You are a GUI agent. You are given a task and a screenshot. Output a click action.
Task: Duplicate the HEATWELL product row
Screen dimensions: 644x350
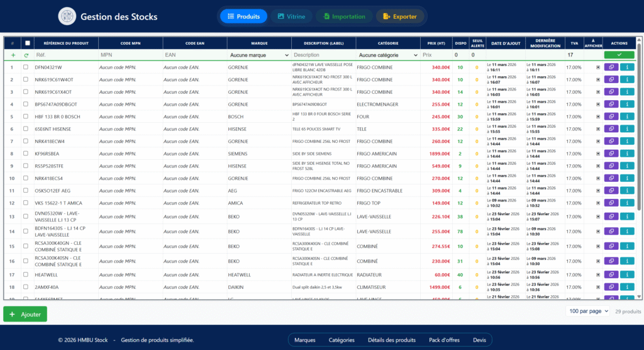click(x=611, y=274)
